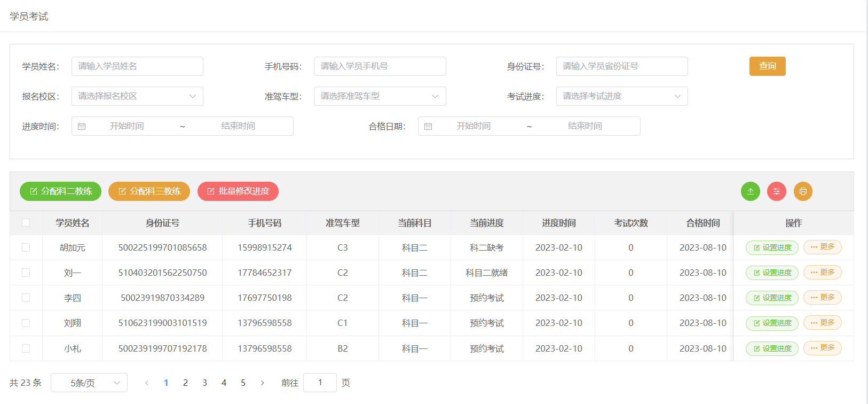Click the 前往 page number input
The height and width of the screenshot is (404, 868).
click(x=320, y=383)
